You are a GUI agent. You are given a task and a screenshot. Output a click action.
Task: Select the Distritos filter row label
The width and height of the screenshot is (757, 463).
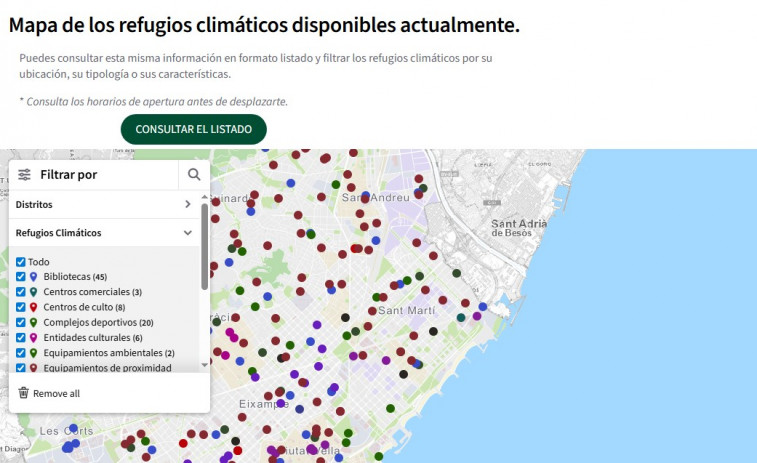(x=34, y=204)
